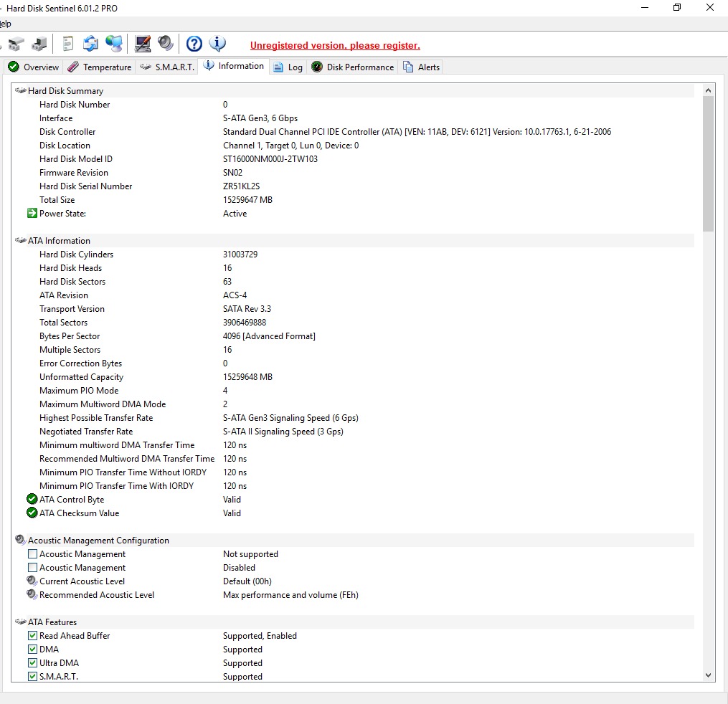The height and width of the screenshot is (704, 728).
Task: Restore down the application window
Action: 677,7
